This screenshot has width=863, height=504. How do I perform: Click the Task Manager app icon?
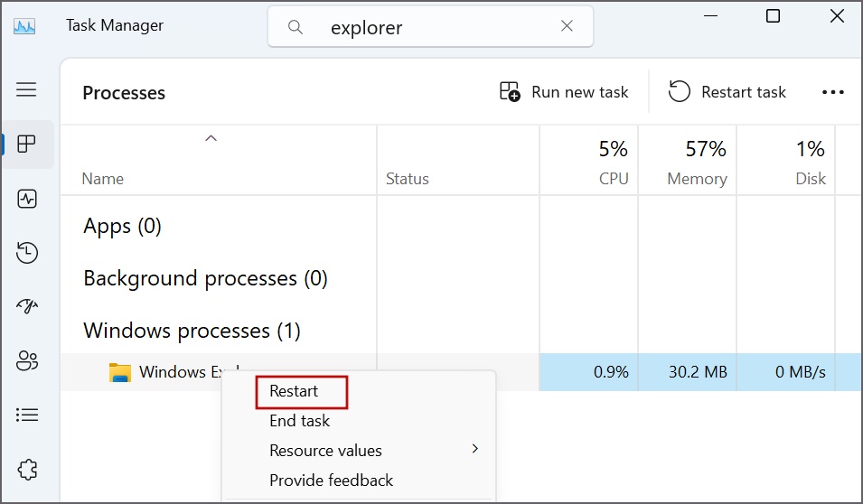[x=24, y=26]
